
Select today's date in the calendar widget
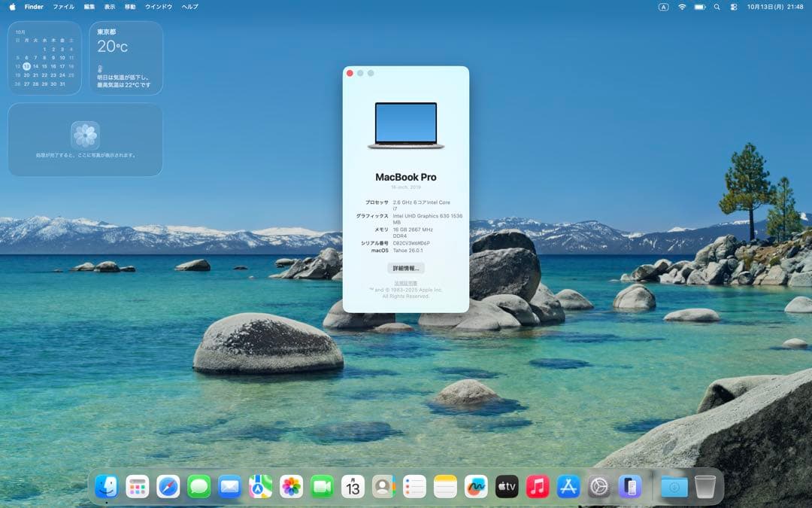(x=27, y=65)
